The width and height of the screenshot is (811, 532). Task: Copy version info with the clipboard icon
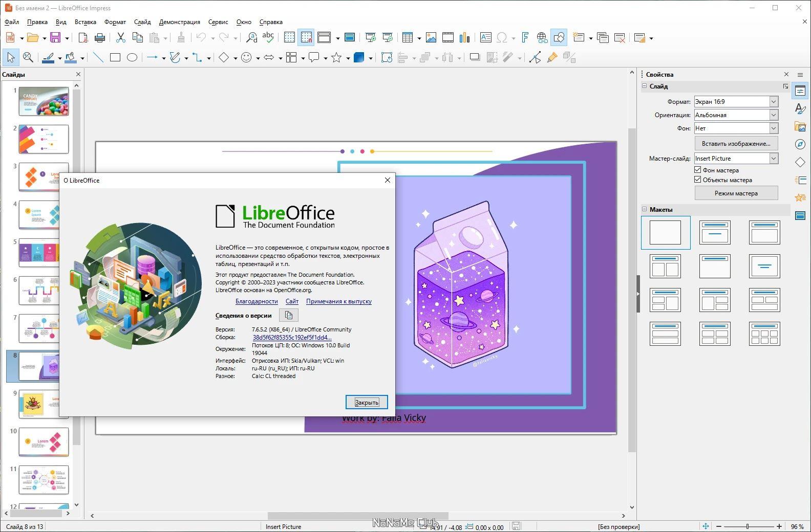tap(289, 315)
